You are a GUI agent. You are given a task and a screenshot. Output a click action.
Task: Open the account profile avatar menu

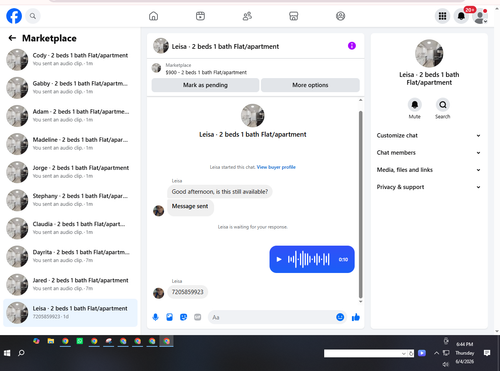point(480,16)
